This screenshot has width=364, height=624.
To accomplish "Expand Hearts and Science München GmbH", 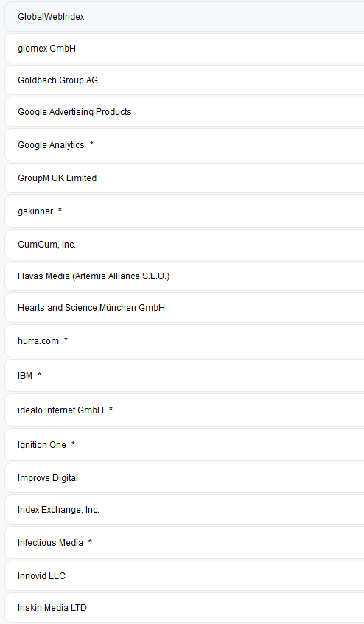I will 184,308.
